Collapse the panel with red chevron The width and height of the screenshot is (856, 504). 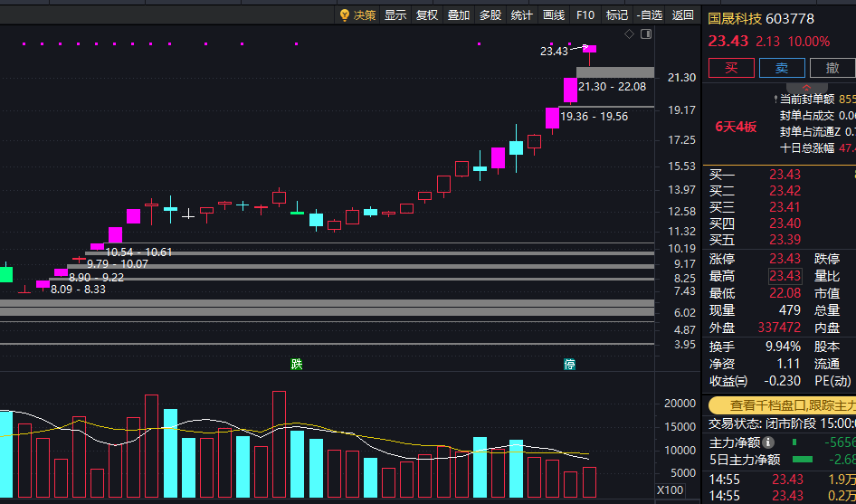[x=806, y=88]
